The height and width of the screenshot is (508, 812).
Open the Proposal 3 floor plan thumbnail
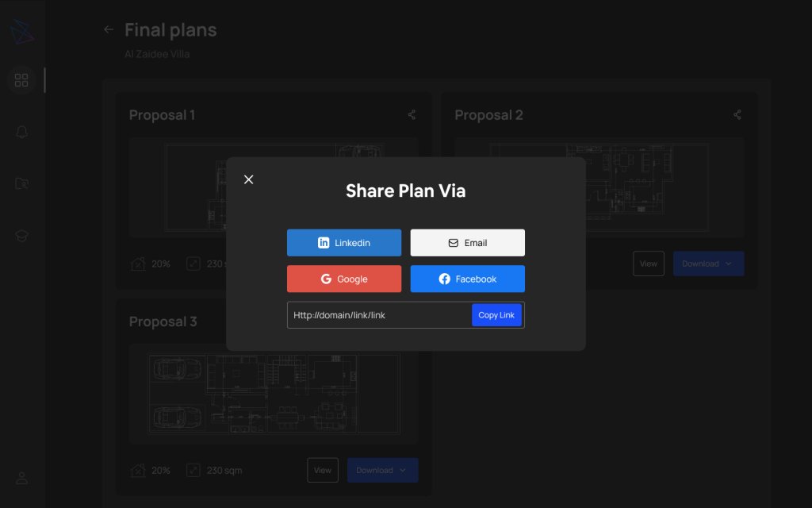coord(274,394)
